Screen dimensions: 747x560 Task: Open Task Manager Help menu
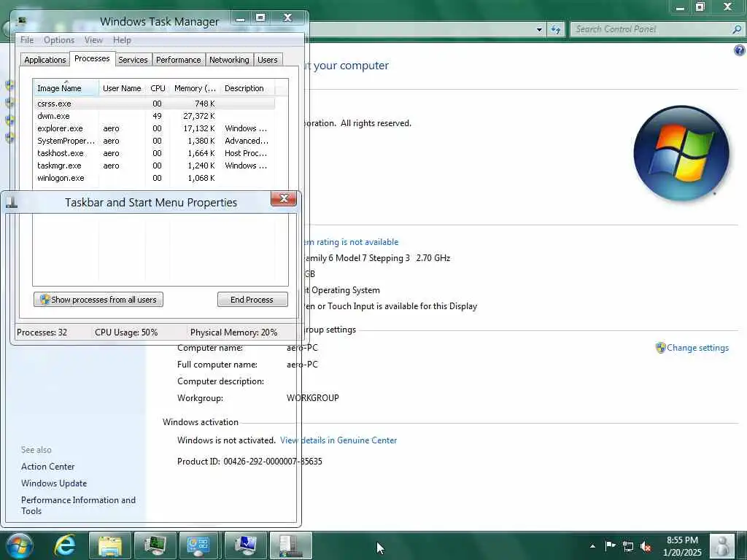[x=122, y=40]
